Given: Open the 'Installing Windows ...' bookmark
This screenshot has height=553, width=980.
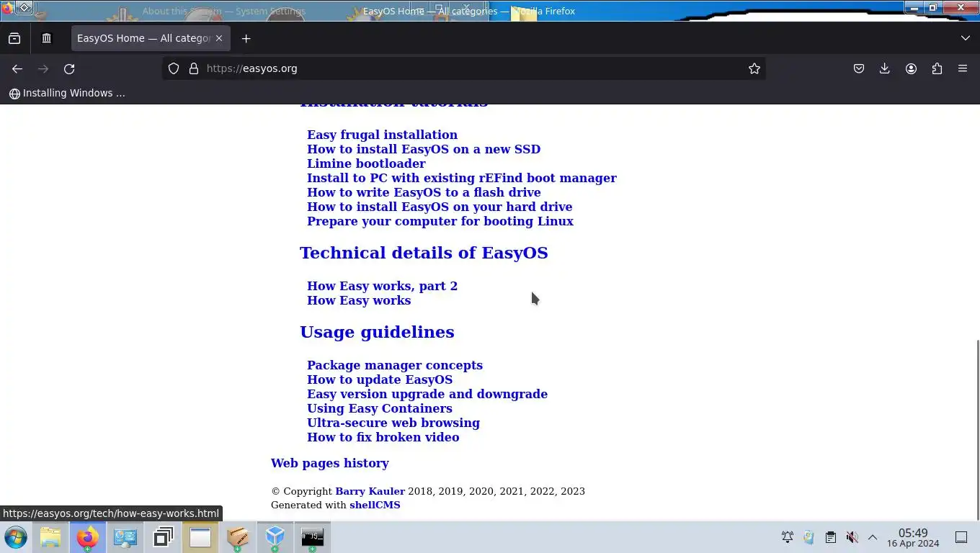Looking at the screenshot, I should pos(67,93).
